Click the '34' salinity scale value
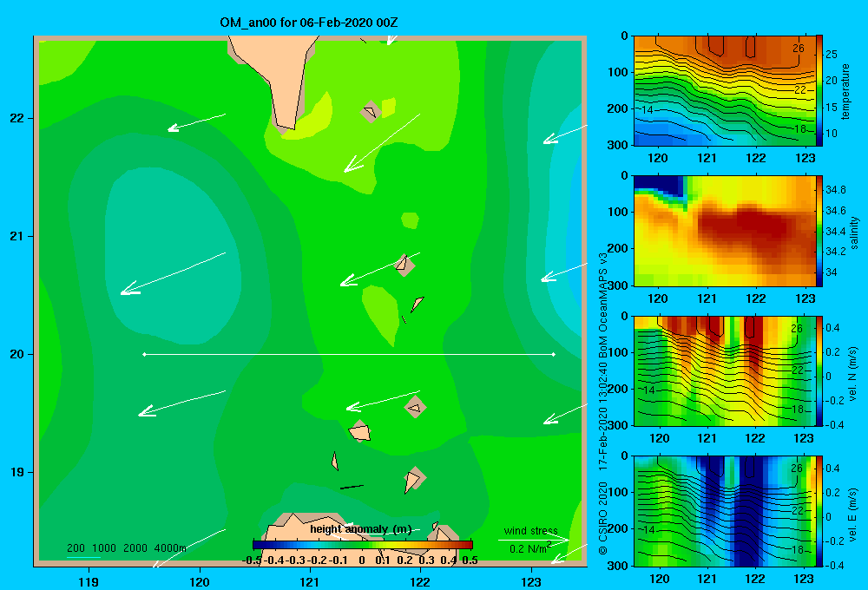Image resolution: width=868 pixels, height=590 pixels. click(x=831, y=272)
